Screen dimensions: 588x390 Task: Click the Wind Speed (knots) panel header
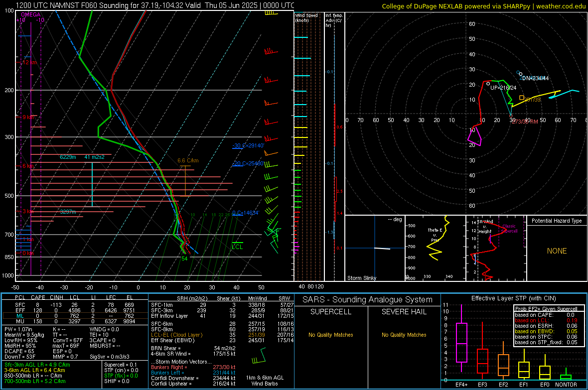[306, 17]
